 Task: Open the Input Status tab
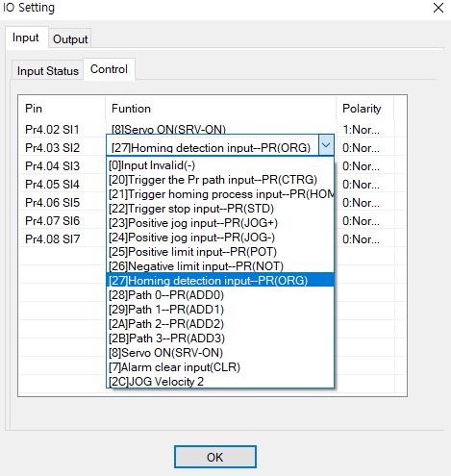click(48, 70)
